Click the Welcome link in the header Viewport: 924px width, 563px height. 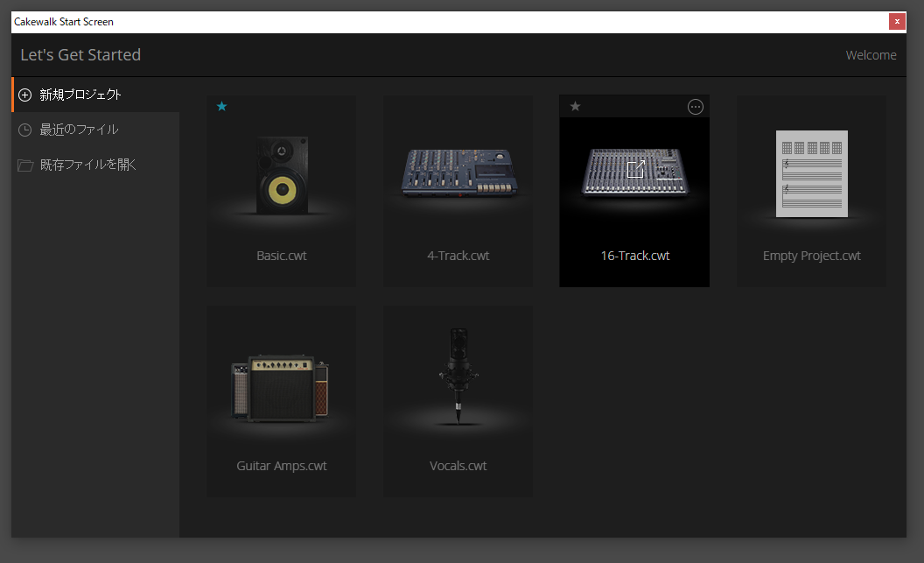(871, 55)
